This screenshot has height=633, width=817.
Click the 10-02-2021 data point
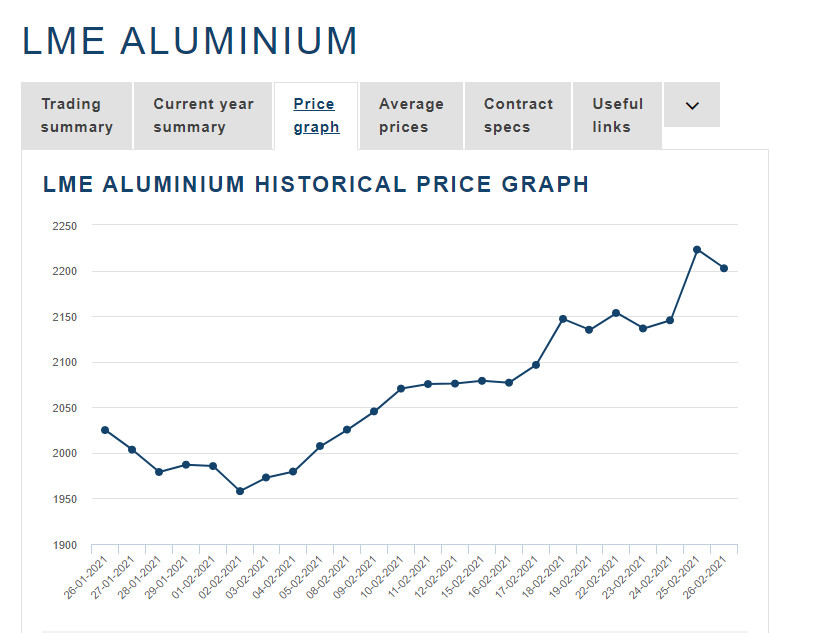coord(401,388)
